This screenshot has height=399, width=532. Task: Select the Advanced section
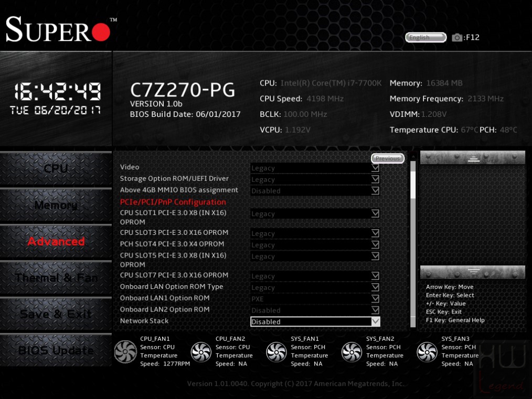coord(56,241)
